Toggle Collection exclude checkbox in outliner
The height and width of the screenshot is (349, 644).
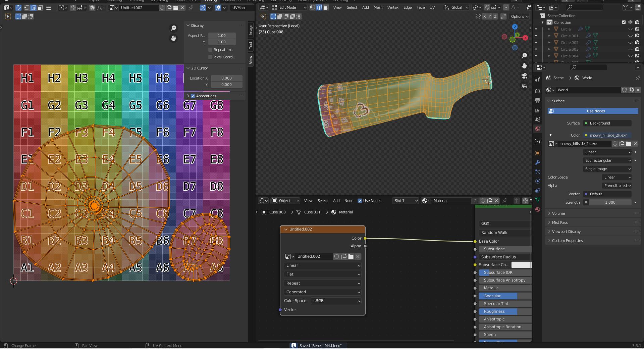coord(624,22)
